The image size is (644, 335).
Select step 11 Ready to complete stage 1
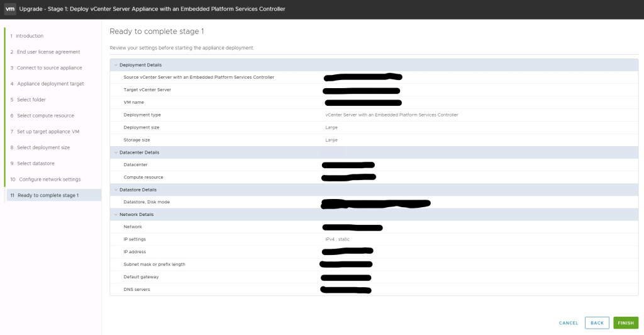pos(54,195)
